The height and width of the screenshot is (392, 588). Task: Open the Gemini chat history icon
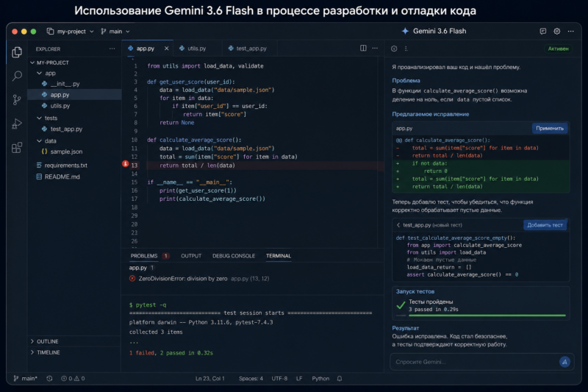pyautogui.click(x=542, y=31)
